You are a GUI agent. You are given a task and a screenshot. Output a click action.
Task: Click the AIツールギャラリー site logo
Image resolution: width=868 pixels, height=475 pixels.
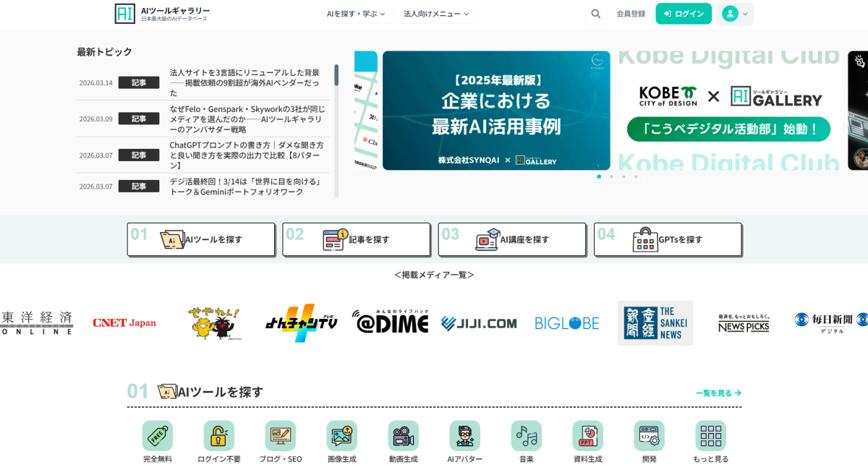click(x=162, y=14)
